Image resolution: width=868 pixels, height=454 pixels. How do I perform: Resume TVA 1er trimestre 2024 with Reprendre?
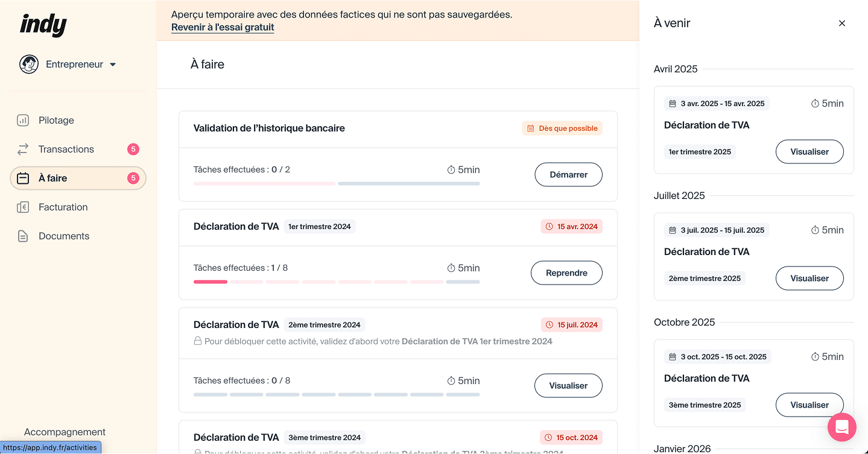(x=566, y=273)
